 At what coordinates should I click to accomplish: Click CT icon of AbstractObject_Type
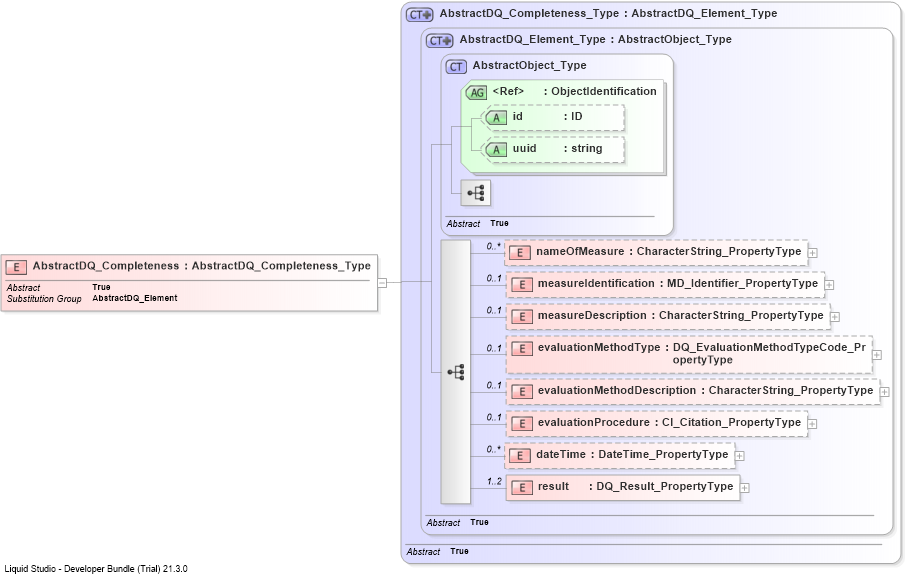click(456, 66)
